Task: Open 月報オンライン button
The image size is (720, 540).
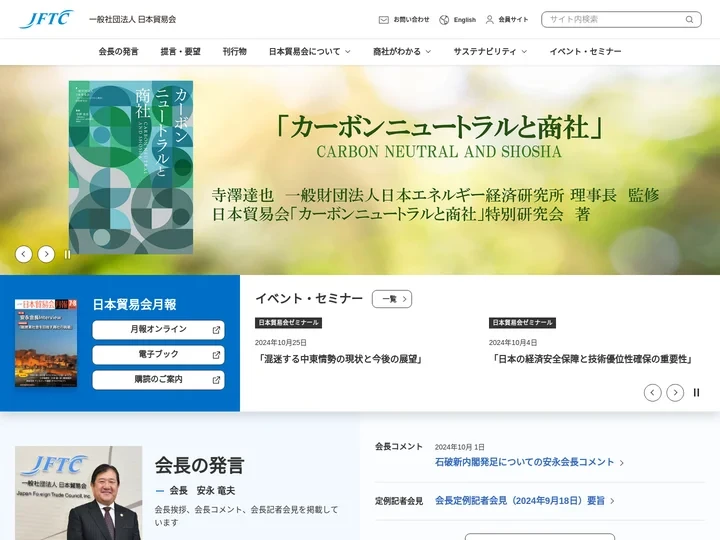Action: [x=158, y=330]
